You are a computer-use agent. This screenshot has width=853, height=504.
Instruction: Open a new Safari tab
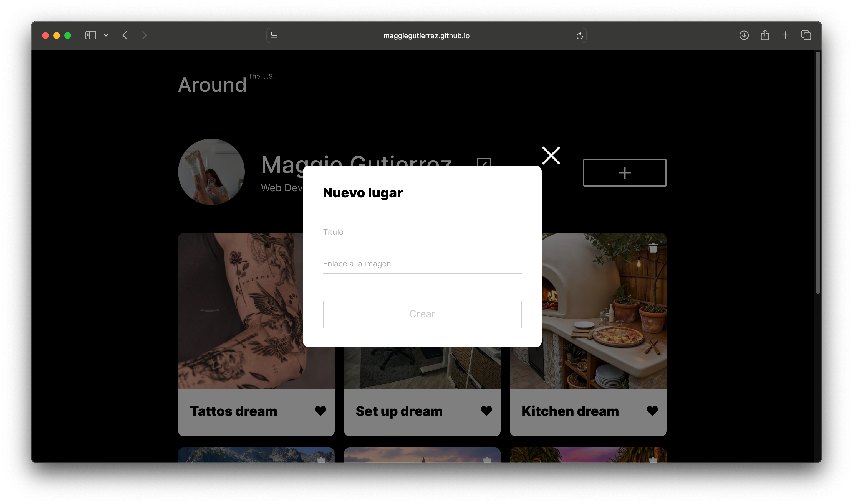tap(785, 35)
